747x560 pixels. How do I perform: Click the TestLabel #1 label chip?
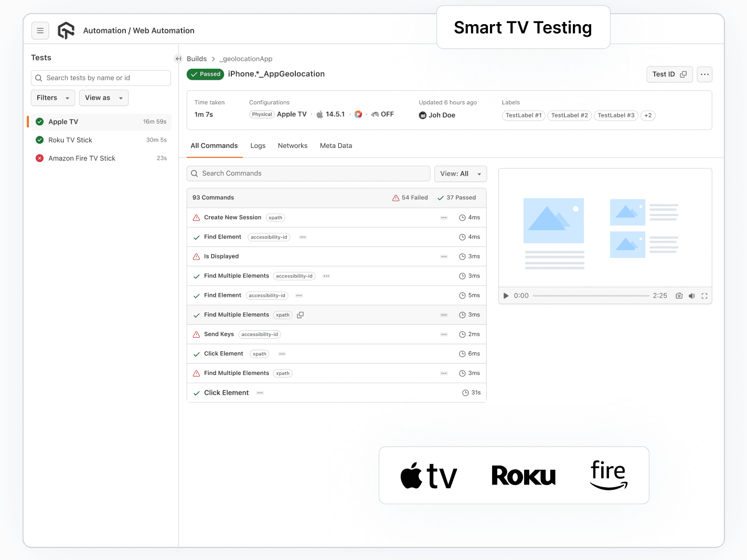click(524, 115)
